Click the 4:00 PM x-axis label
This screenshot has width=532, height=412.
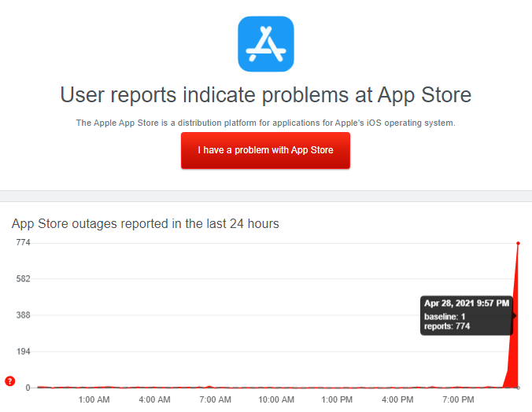(x=397, y=399)
